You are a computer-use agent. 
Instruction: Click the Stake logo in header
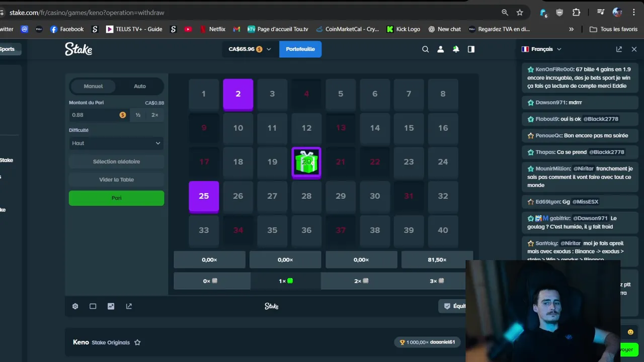coord(78,49)
